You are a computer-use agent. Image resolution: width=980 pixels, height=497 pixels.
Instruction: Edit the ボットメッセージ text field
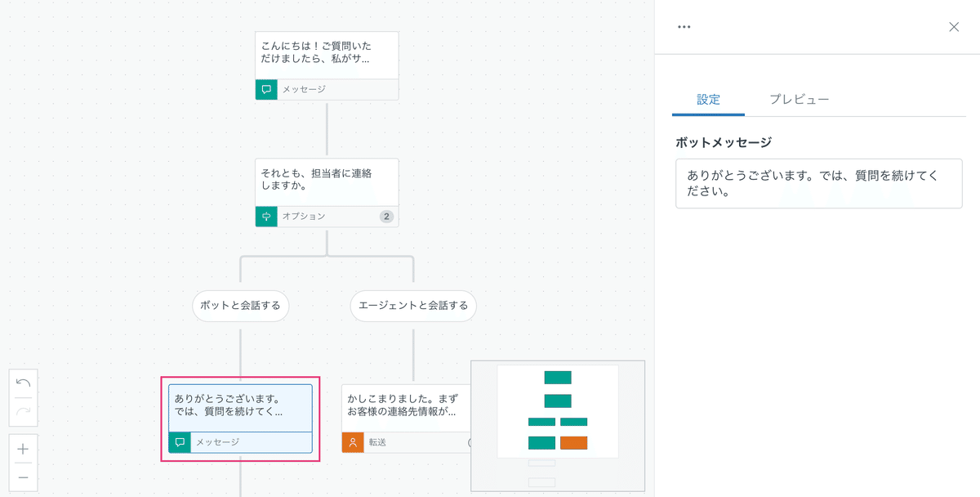click(819, 184)
